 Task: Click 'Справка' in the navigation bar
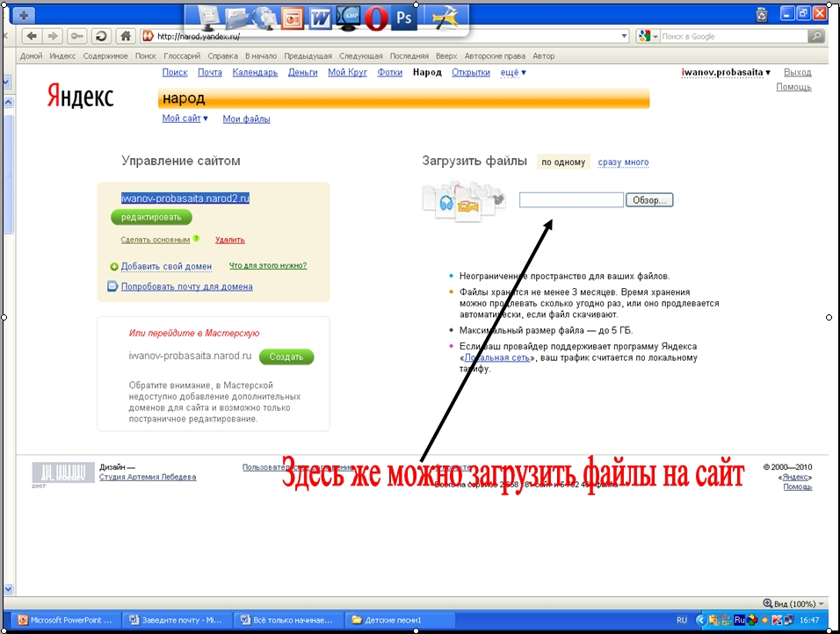(x=222, y=55)
